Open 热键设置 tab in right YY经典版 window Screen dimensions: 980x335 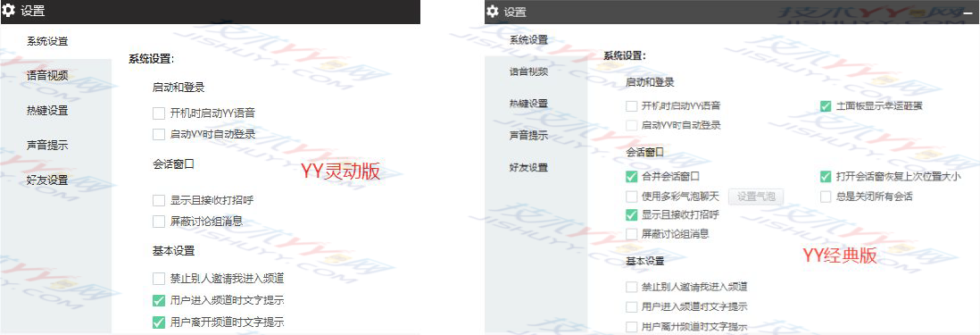(x=528, y=103)
